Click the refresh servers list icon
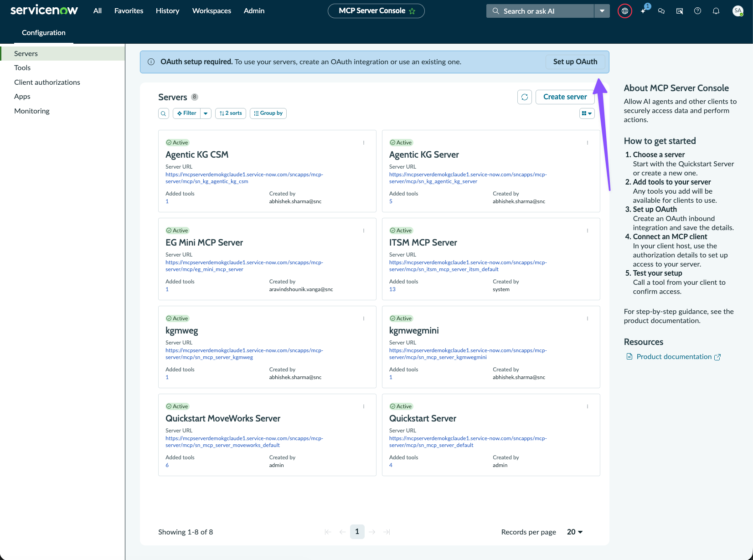The height and width of the screenshot is (560, 753). point(525,97)
